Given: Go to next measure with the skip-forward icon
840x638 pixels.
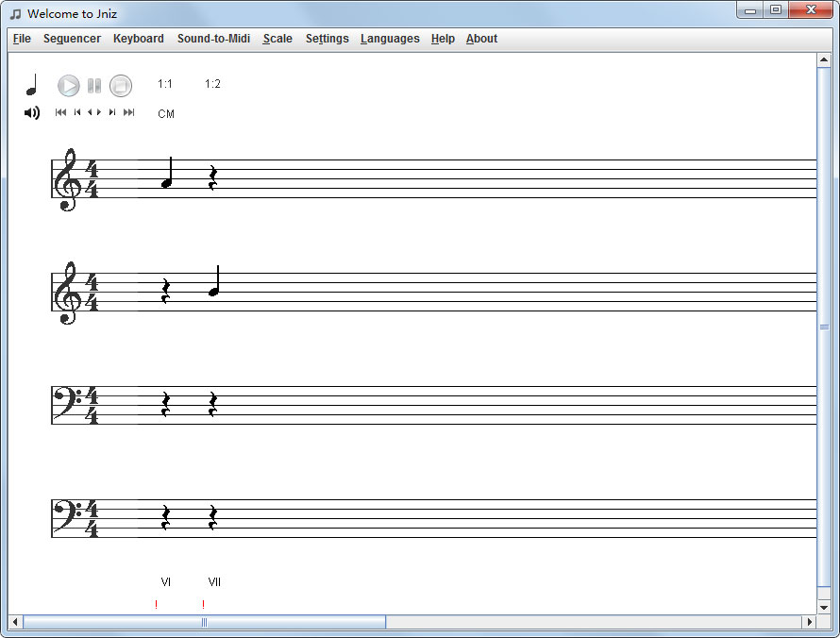Looking at the screenshot, I should click(x=112, y=112).
